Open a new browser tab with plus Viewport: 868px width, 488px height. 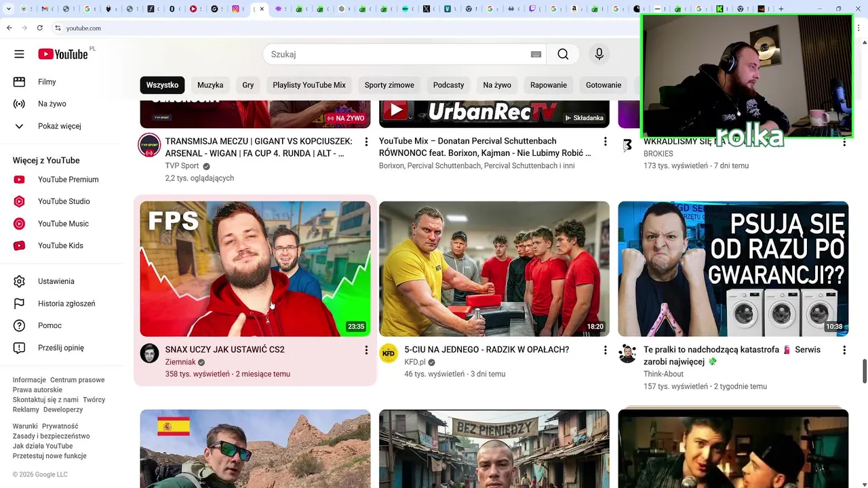pyautogui.click(x=781, y=9)
